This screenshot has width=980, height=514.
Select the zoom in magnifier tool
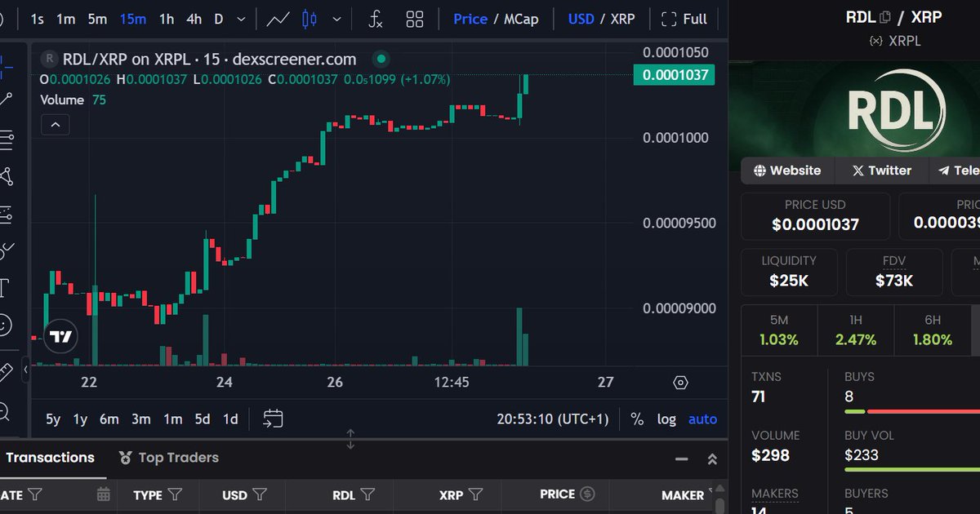5,410
